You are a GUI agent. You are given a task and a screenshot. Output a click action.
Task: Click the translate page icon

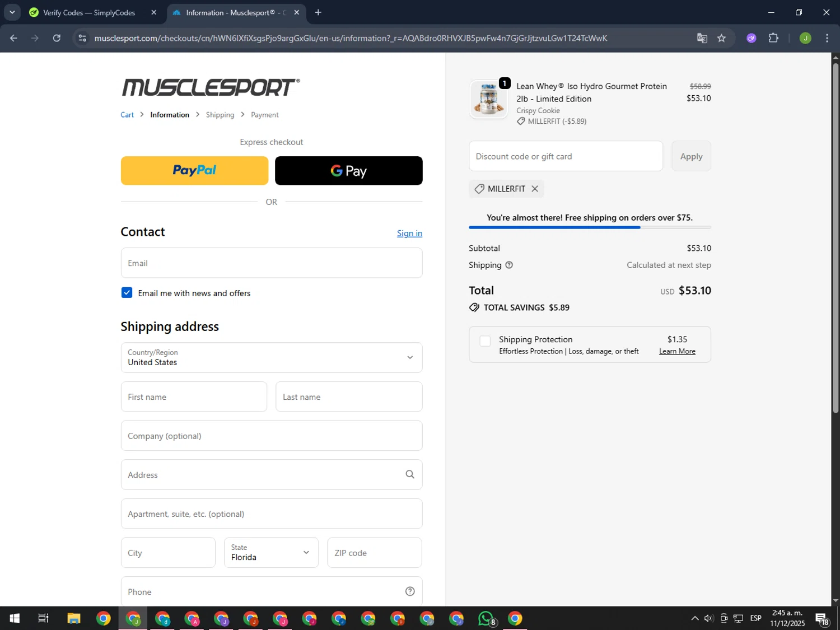[x=702, y=38]
